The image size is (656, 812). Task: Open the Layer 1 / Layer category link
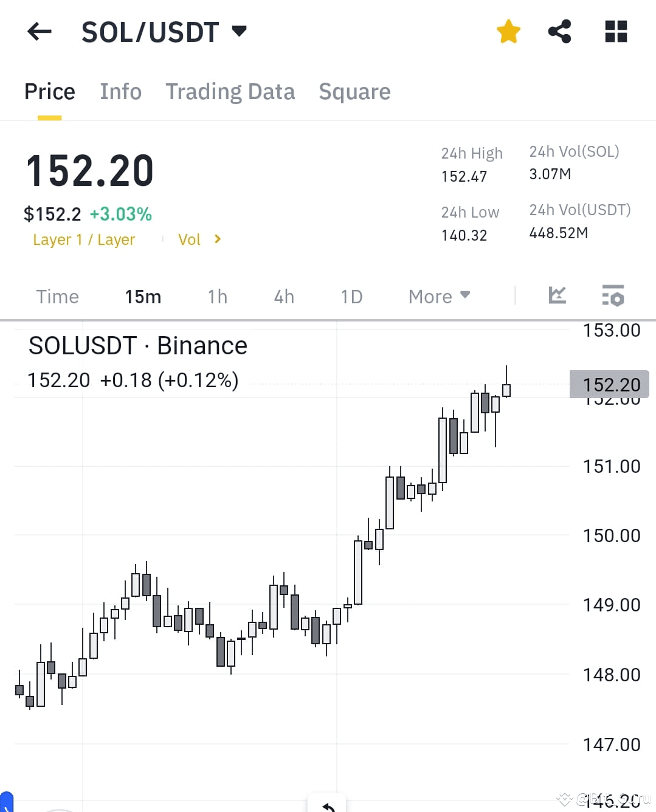(x=84, y=239)
